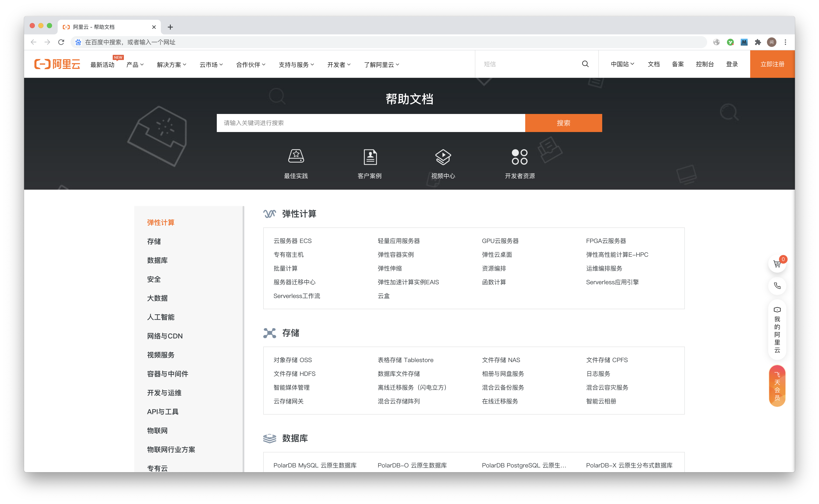The height and width of the screenshot is (504, 819).
Task: Open 控制台 in the top navigation
Action: point(705,64)
